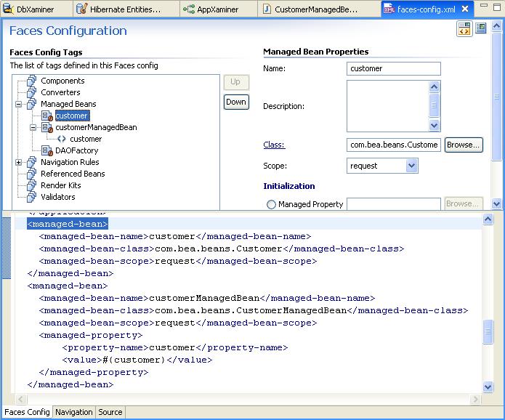Select customer under Managed Beans

[72, 116]
